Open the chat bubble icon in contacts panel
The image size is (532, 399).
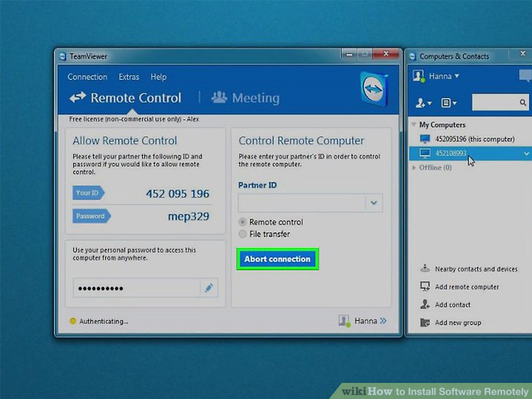(x=526, y=75)
